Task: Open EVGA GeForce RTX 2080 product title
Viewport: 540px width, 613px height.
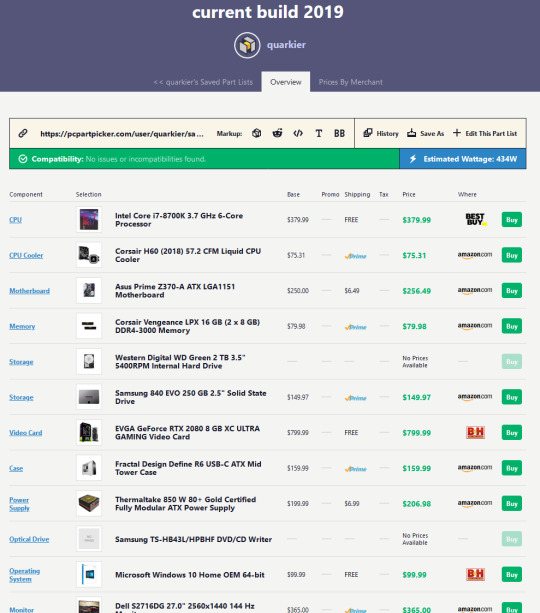Action: point(187,433)
